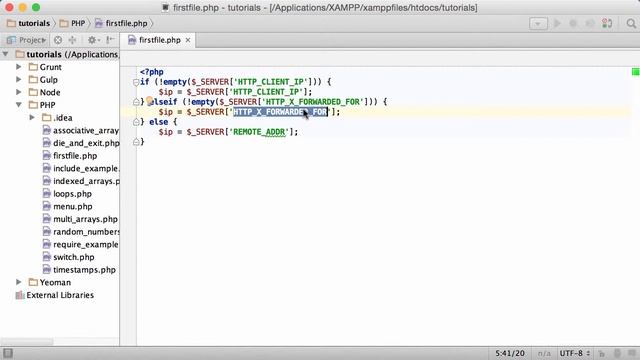640x360 pixels.
Task: Click the green inspection status indicator
Action: 635,72
